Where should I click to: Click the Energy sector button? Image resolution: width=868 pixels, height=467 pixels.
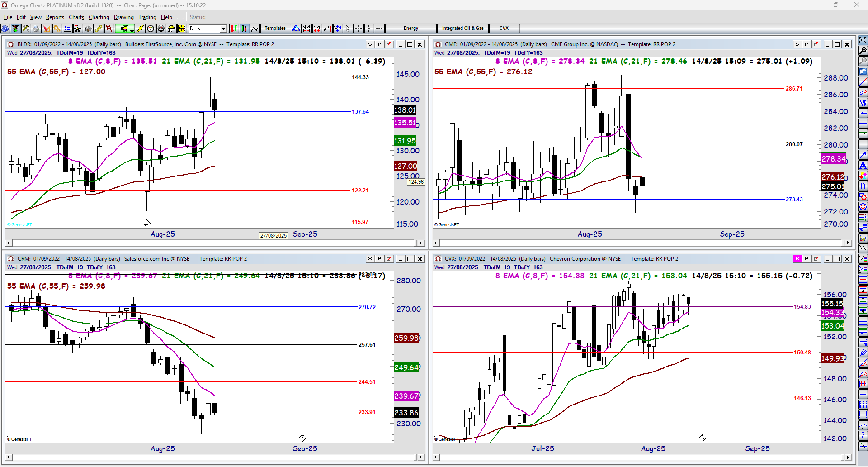(411, 29)
